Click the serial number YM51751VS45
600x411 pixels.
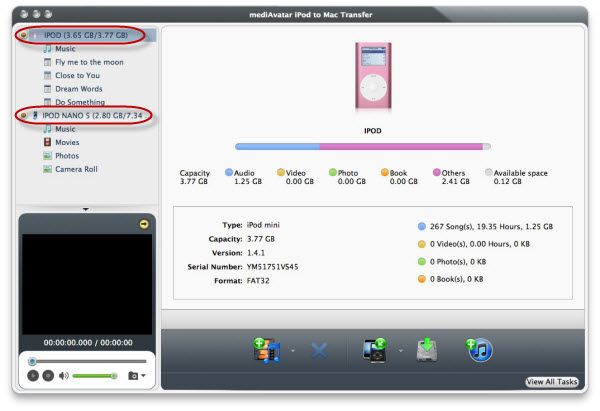tap(272, 267)
